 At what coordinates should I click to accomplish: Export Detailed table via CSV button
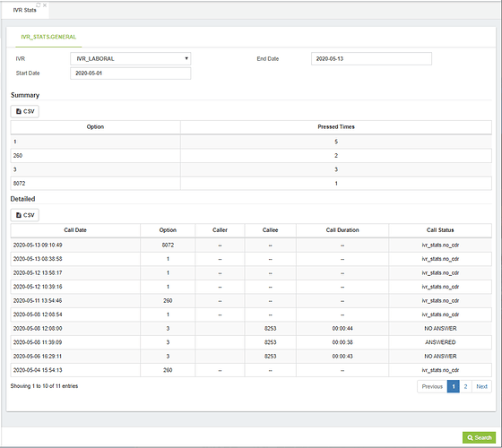click(25, 215)
